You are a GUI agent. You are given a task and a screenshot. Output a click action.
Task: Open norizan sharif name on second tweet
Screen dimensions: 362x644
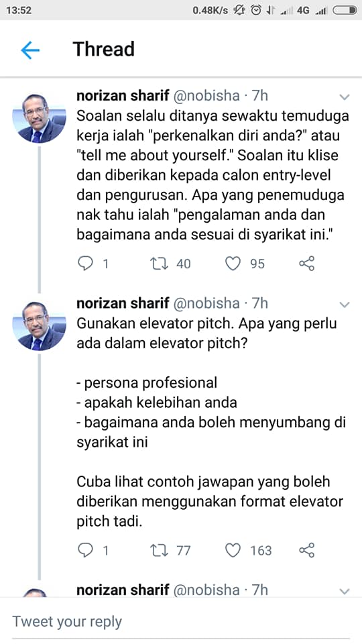(123, 303)
